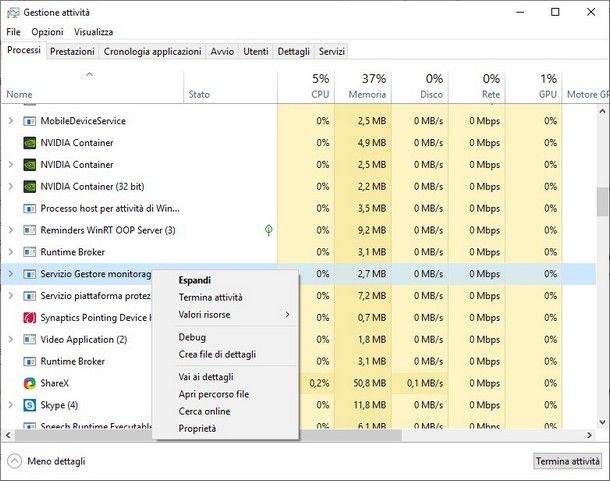Image resolution: width=610 pixels, height=481 pixels.
Task: Choose Cerca online in context menu
Action: (x=226, y=411)
